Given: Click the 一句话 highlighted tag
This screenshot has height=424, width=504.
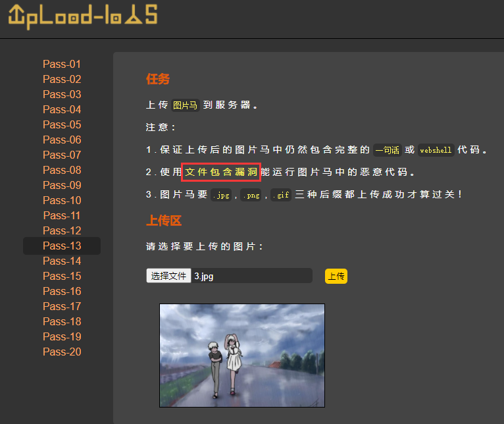Looking at the screenshot, I should click(x=387, y=150).
